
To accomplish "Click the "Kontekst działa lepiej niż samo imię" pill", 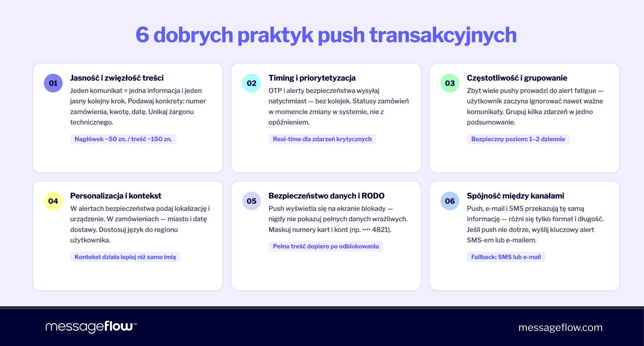I will [125, 257].
